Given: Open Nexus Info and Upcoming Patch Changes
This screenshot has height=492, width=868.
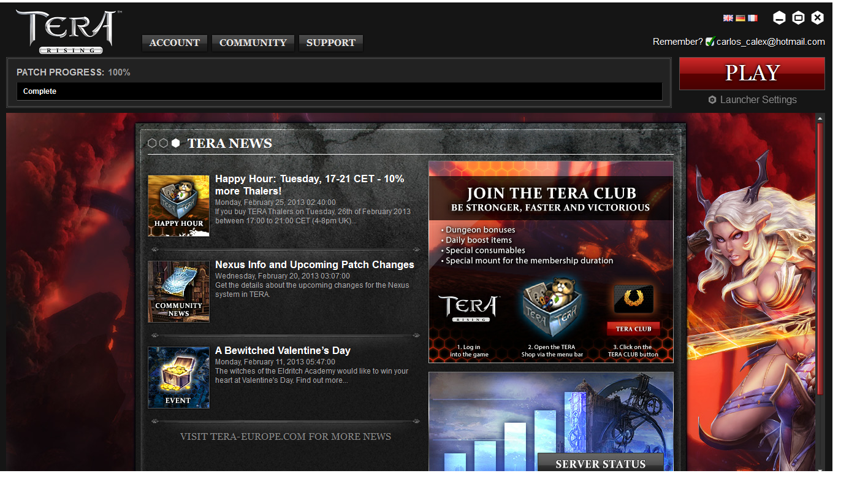Looking at the screenshot, I should [x=314, y=264].
